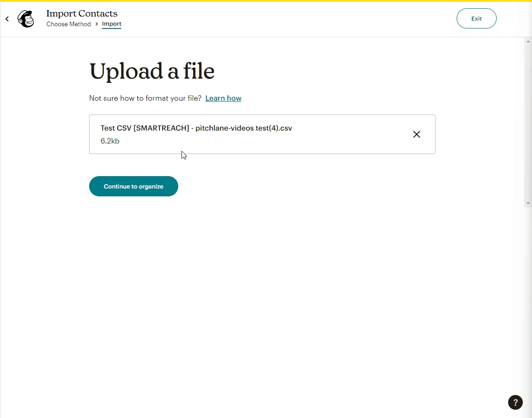Remove the uploaded CSV file with X

(x=416, y=134)
